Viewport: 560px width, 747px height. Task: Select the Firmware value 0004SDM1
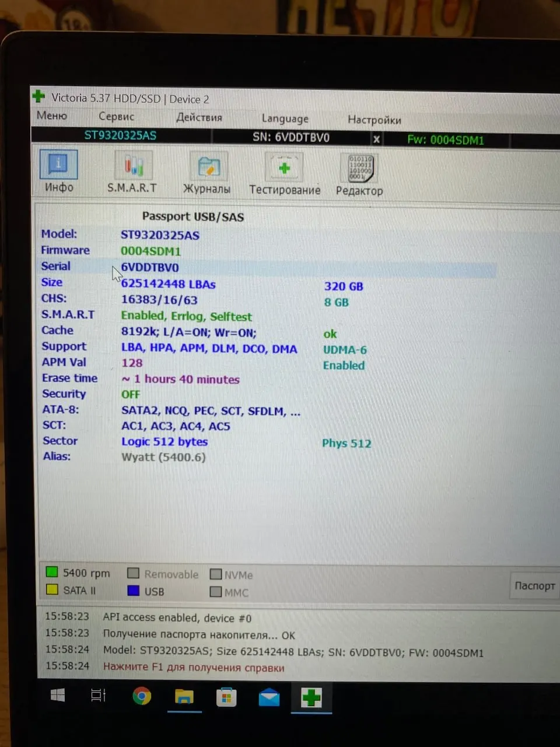(x=150, y=252)
